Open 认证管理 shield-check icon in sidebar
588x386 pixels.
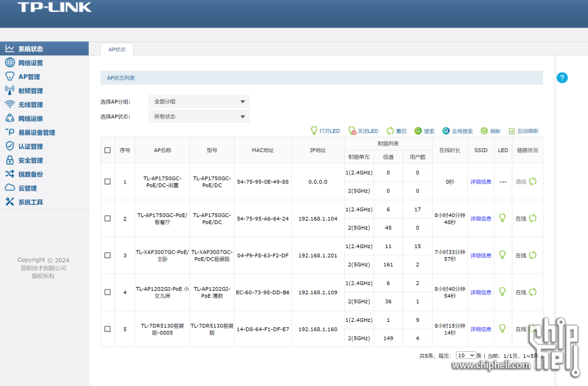pos(10,146)
